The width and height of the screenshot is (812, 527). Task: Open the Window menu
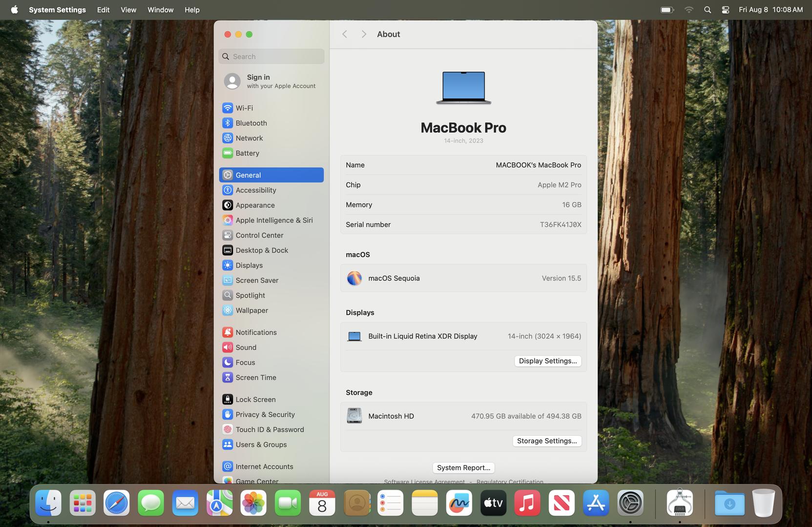click(x=160, y=10)
